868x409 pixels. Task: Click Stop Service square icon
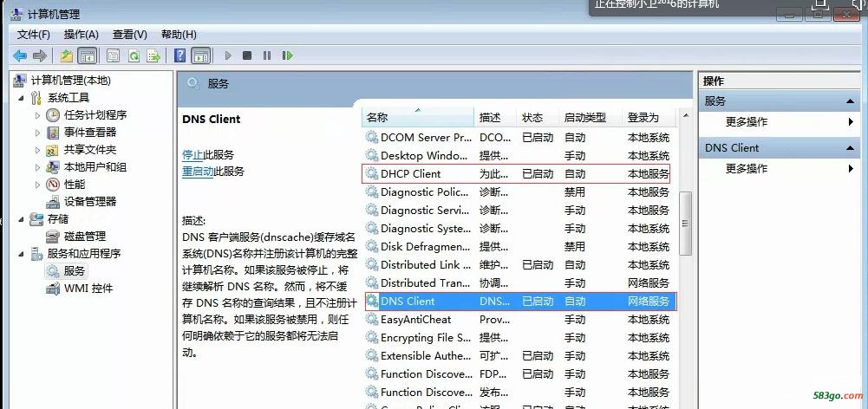click(247, 55)
